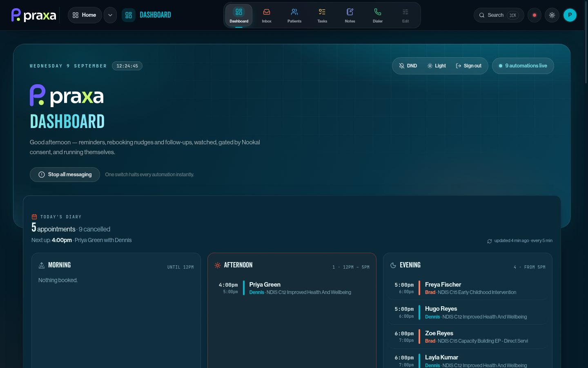The image size is (588, 368).
Task: Open the Notes tab
Action: tap(350, 15)
